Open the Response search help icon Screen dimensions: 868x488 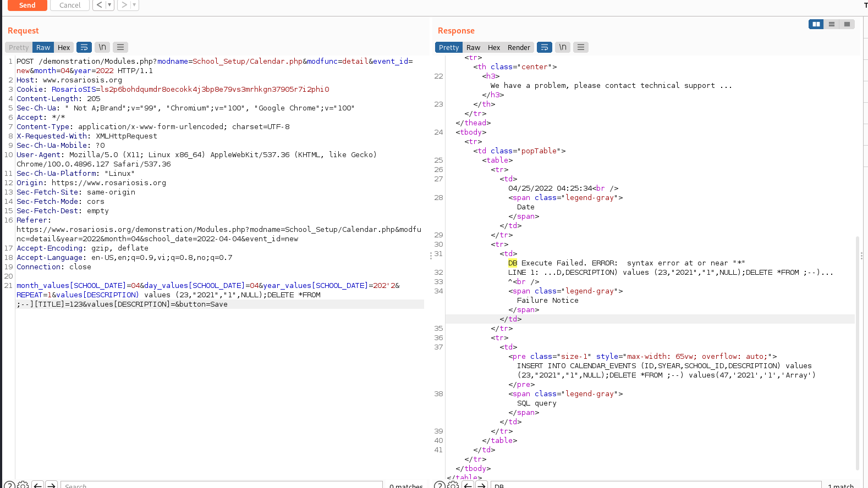click(x=440, y=485)
